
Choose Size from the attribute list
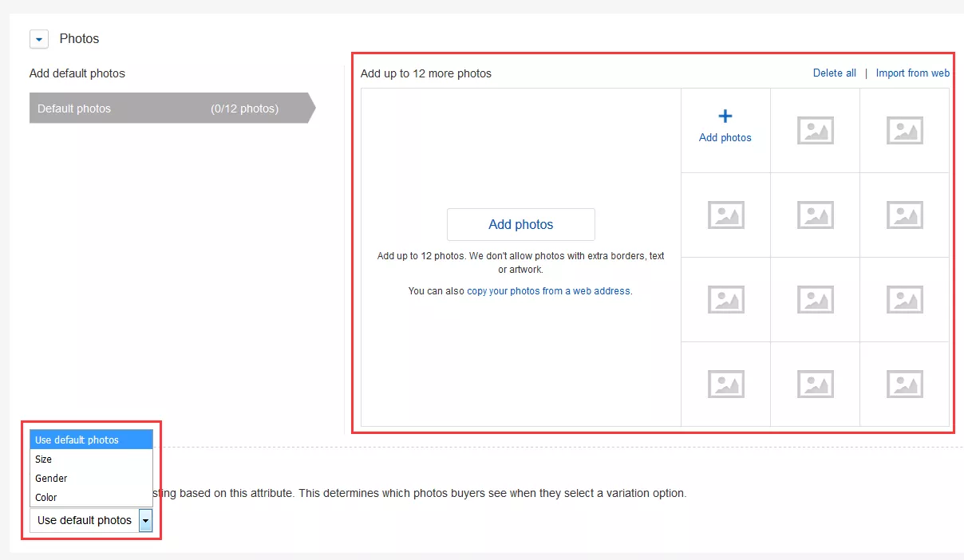[x=44, y=459]
